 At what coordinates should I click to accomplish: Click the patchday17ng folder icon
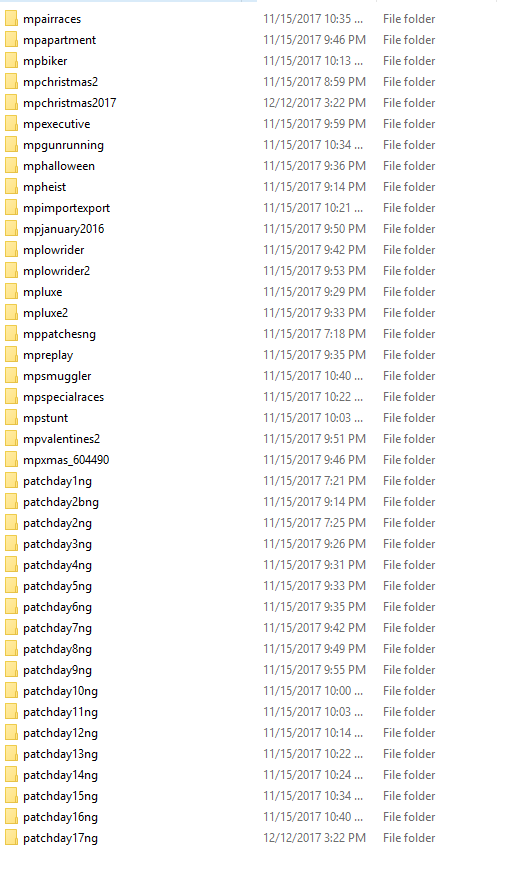coord(11,838)
